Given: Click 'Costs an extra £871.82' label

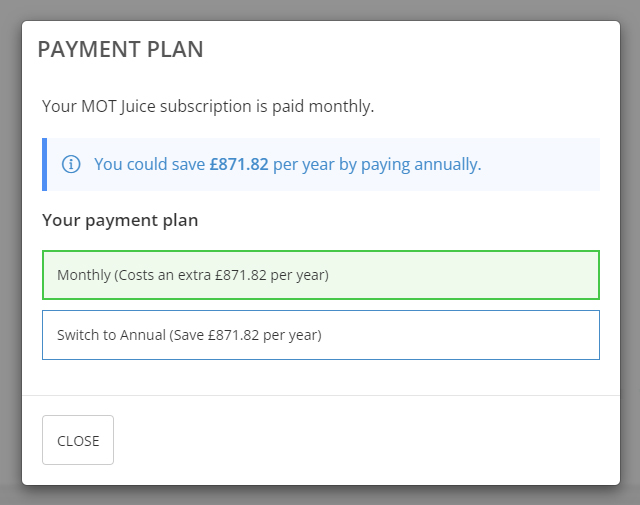Looking at the screenshot, I should pos(193,275).
